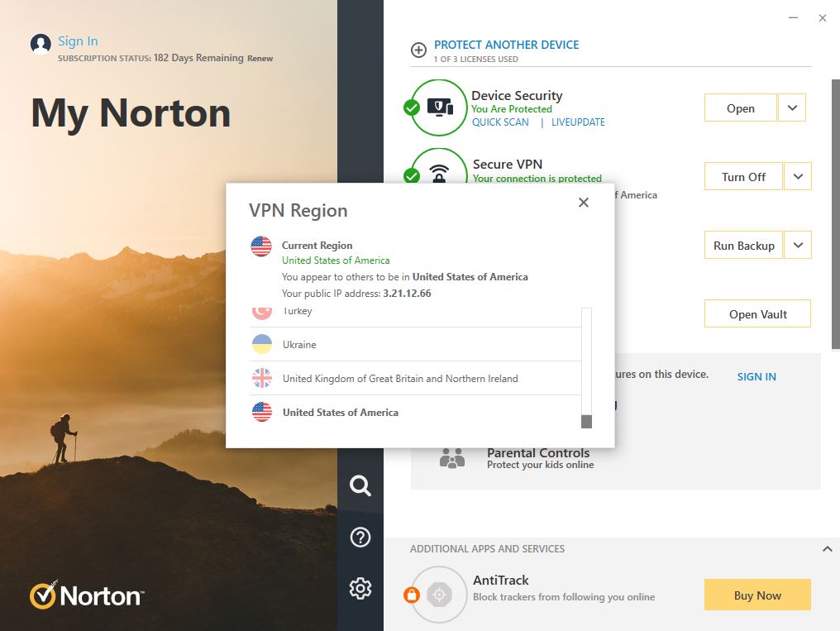
Task: Close the VPN Region dialog
Action: (x=584, y=203)
